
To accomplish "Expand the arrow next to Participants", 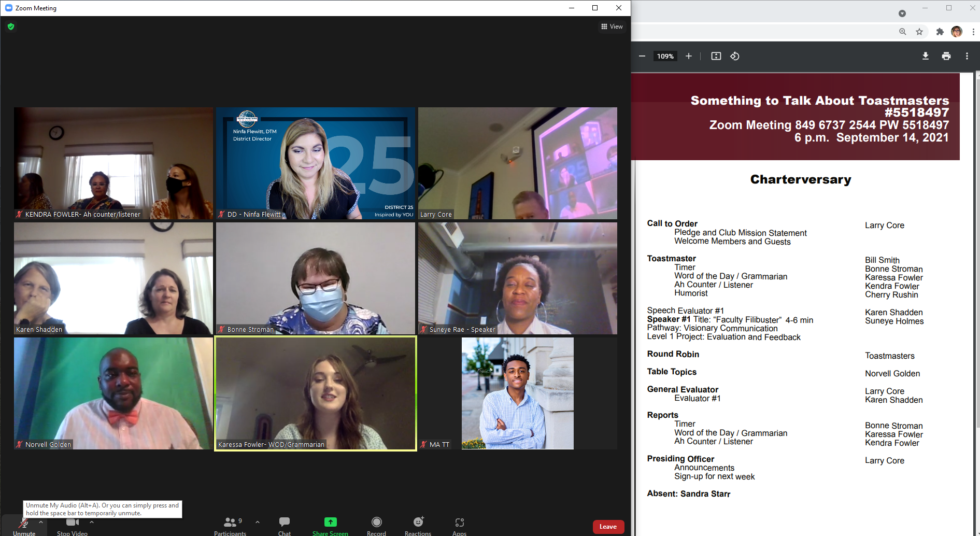I will 258,522.
